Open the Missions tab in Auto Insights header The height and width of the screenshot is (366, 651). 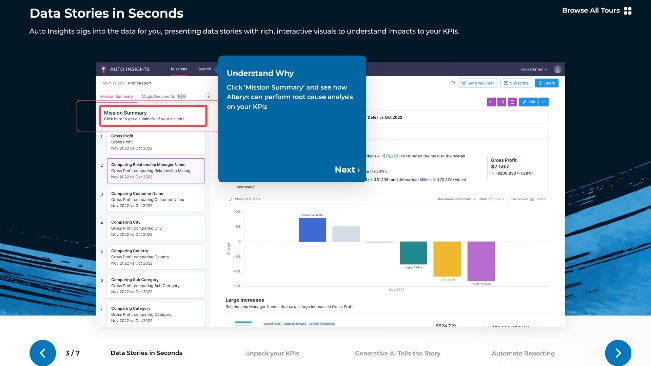click(x=179, y=69)
